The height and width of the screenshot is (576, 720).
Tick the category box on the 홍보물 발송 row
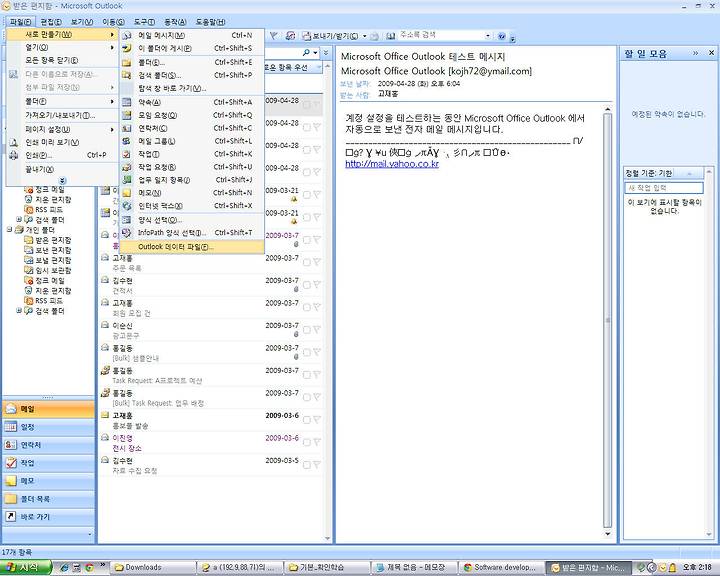(x=307, y=420)
